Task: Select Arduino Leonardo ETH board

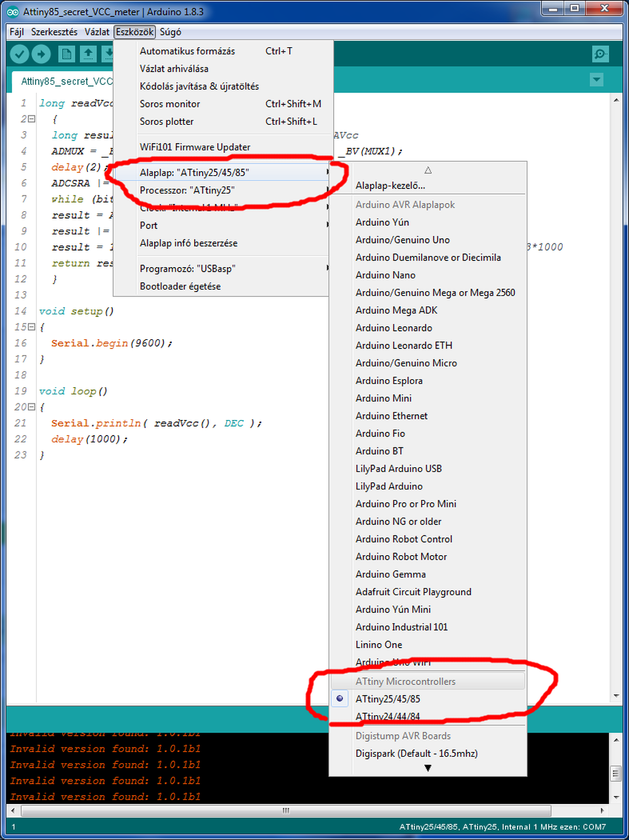Action: coord(428,345)
